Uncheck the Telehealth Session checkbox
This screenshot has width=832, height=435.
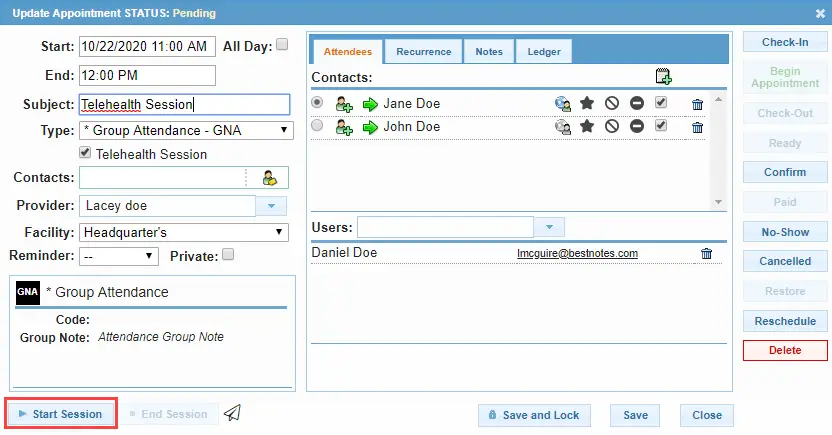click(85, 153)
